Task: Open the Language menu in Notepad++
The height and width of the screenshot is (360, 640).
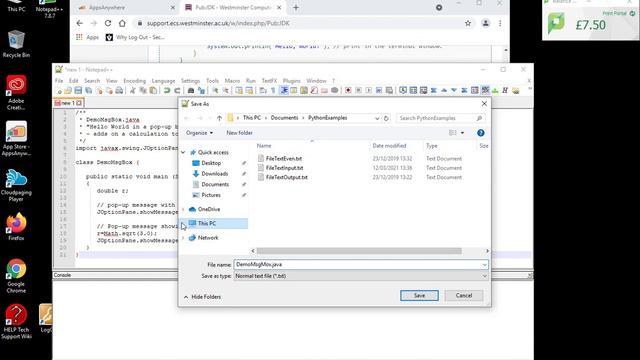Action: (163, 81)
